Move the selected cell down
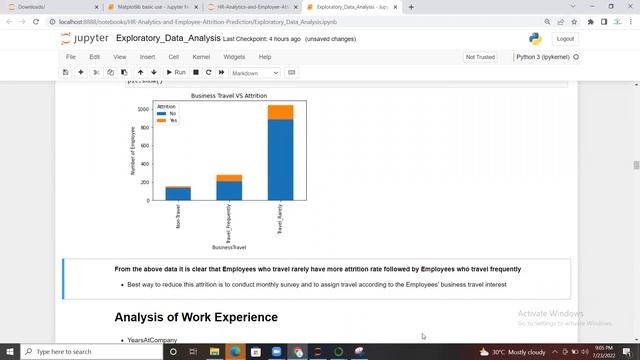 coord(154,73)
